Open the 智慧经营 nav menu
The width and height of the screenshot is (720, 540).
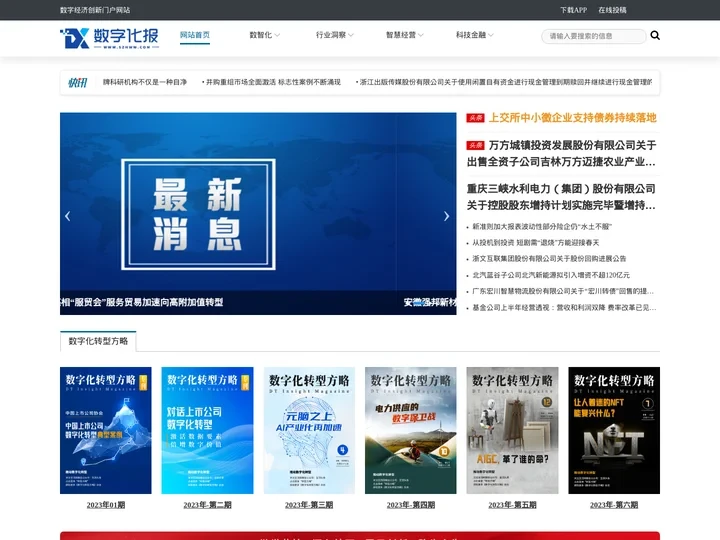401,35
